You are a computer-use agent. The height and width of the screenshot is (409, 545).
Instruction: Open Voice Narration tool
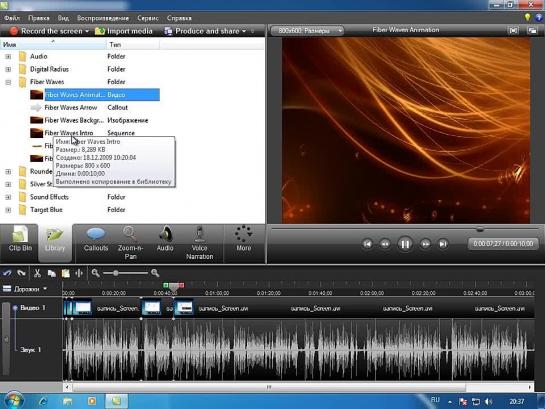(199, 243)
